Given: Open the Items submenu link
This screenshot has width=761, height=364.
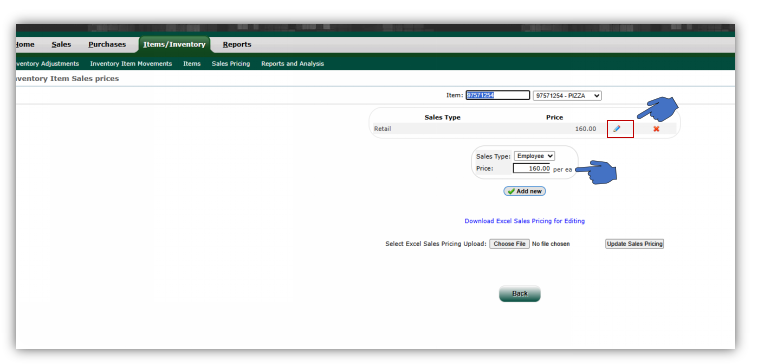Looking at the screenshot, I should coord(192,64).
